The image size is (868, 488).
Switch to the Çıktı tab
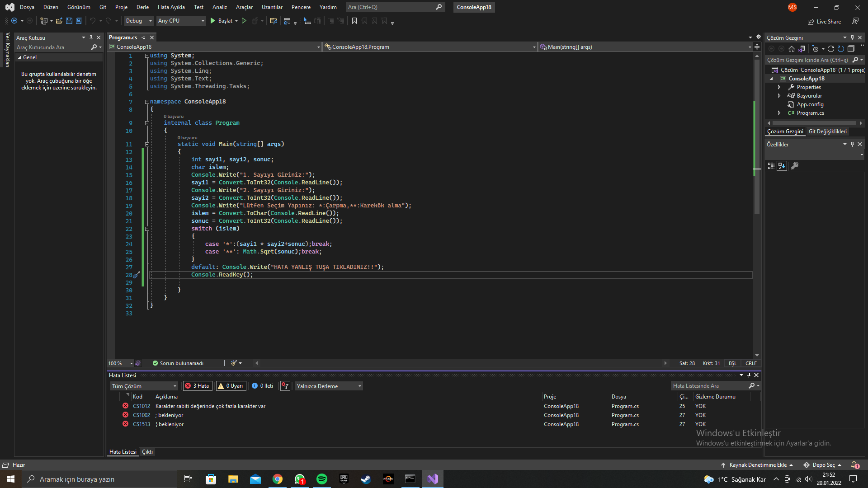pos(147,452)
